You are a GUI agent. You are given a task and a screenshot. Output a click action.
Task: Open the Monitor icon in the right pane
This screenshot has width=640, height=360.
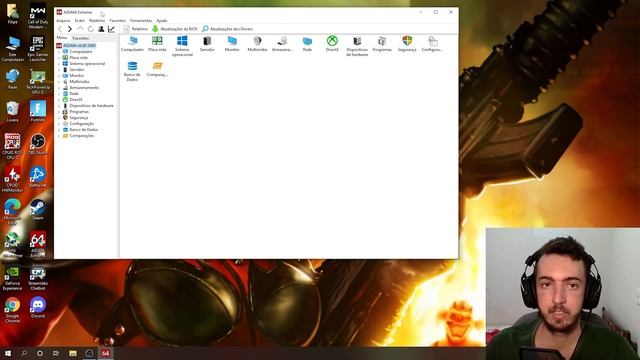click(x=232, y=44)
